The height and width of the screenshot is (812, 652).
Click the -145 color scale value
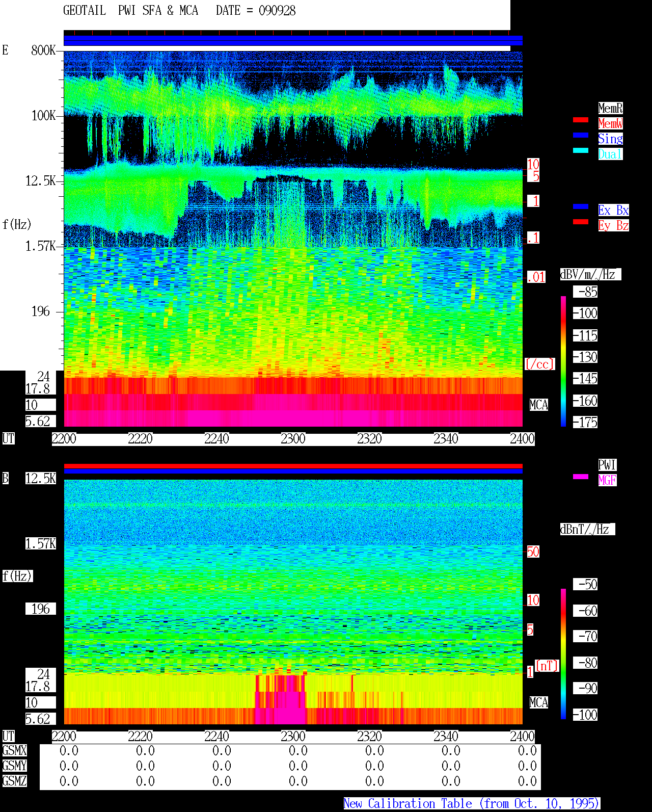(586, 378)
